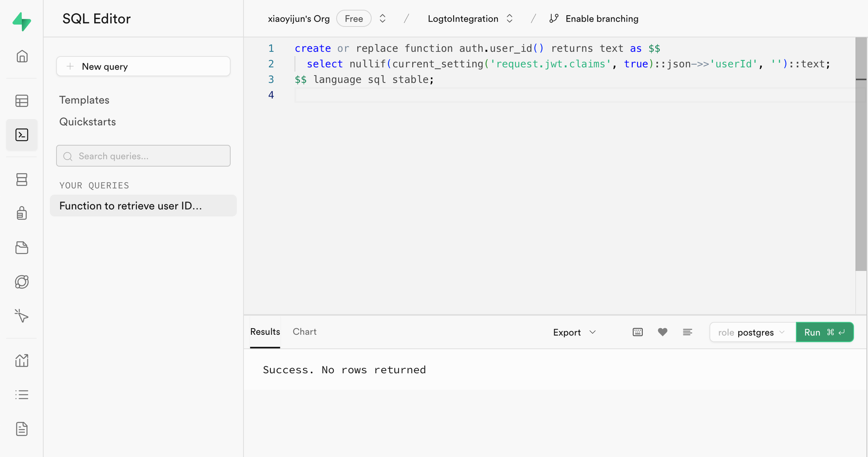The image size is (868, 457).
Task: Favorite the query using the heart icon
Action: point(662,332)
